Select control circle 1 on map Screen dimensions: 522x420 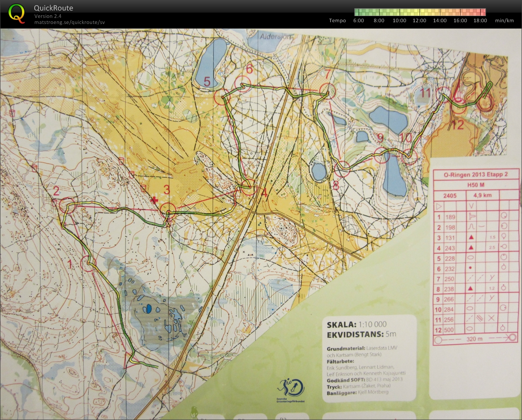tap(89, 264)
